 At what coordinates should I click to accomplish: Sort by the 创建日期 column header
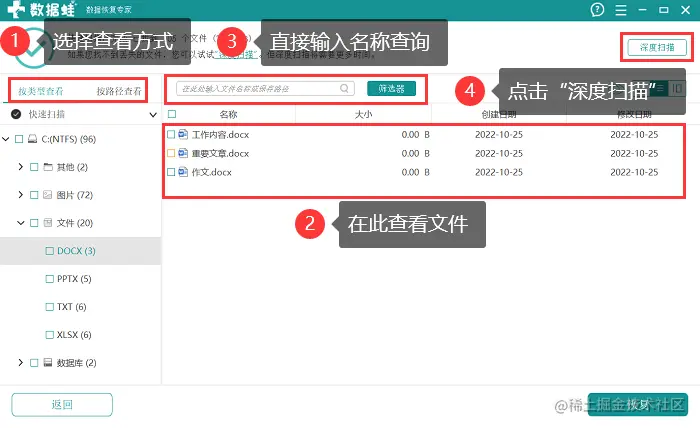click(x=499, y=114)
